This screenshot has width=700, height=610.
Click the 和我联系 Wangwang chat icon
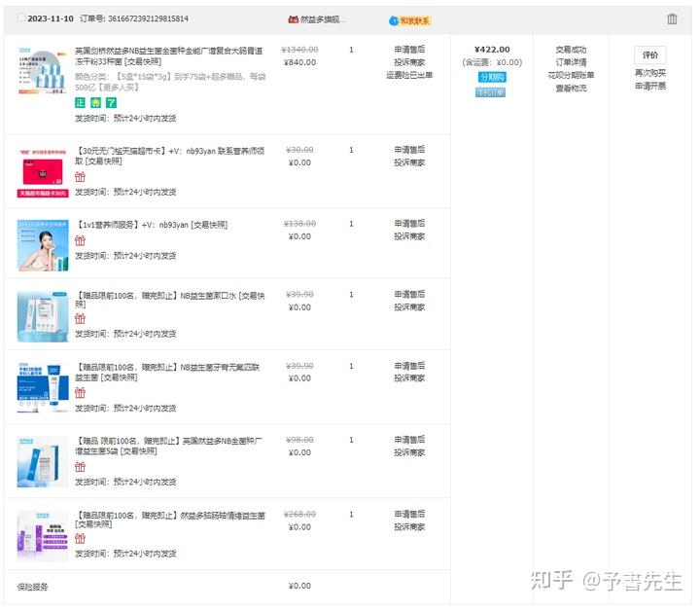(409, 20)
